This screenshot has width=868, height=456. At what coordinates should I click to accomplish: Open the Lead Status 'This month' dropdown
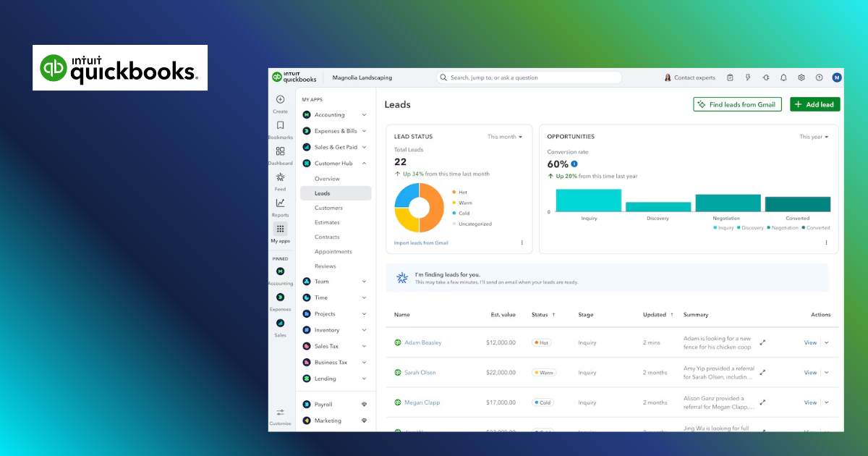(x=504, y=137)
